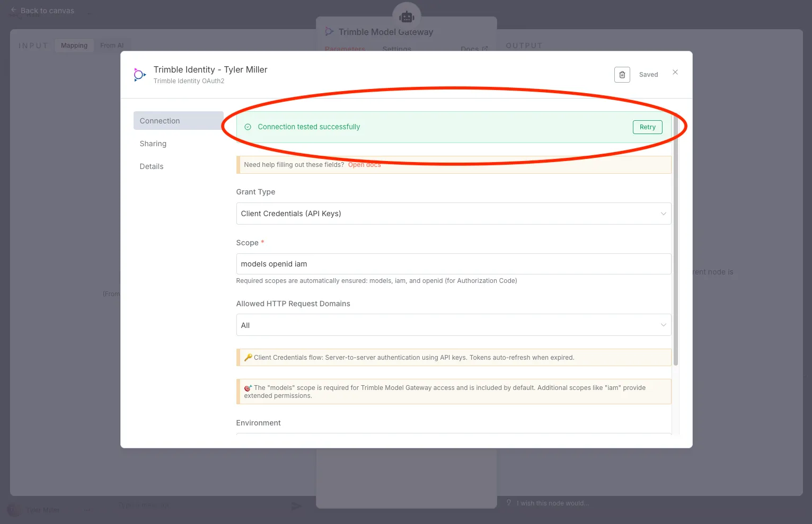
Task: Click the Scope input field
Action: coord(454,264)
